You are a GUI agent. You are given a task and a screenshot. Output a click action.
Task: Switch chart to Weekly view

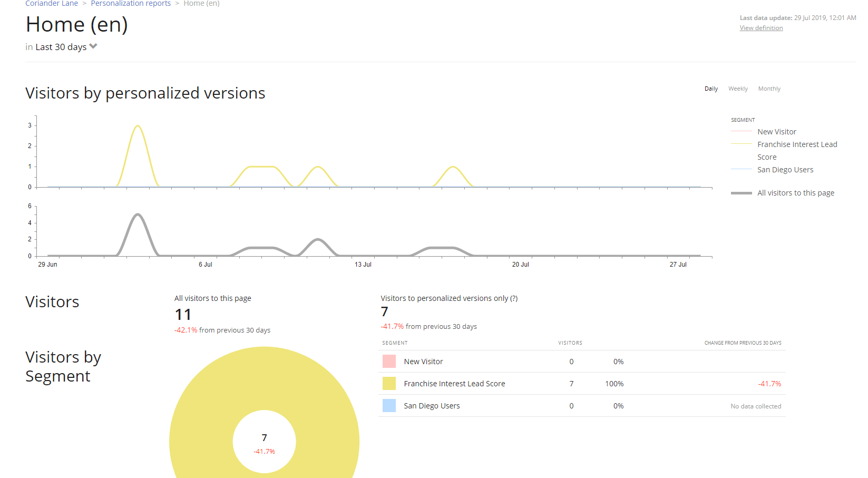point(738,89)
